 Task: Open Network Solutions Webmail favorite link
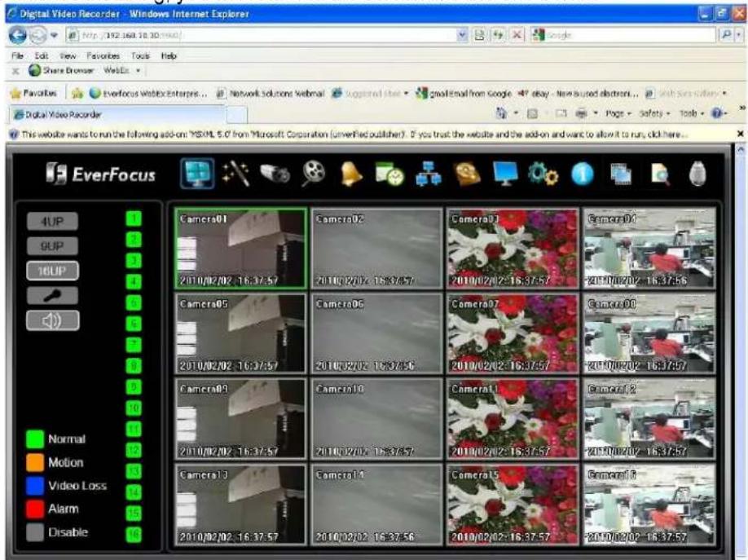pyautogui.click(x=271, y=94)
